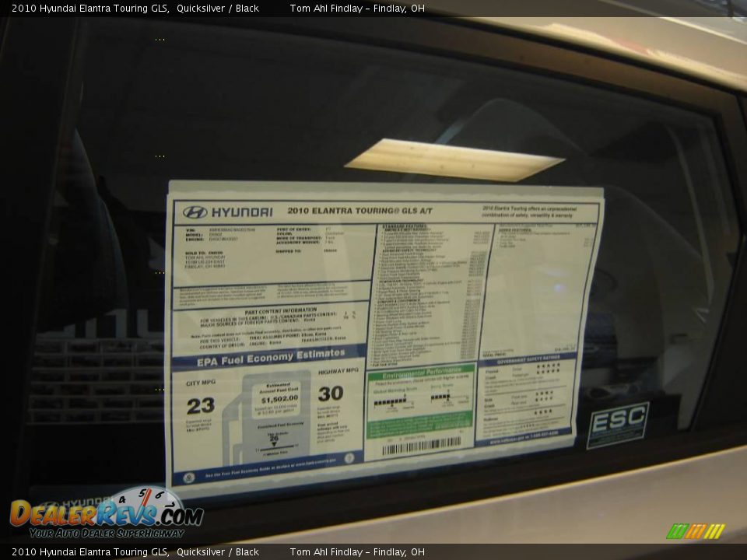Select the "2010 ELANTRA TOURING GLS A/T" sticker title
747x560 pixels.
(359, 211)
